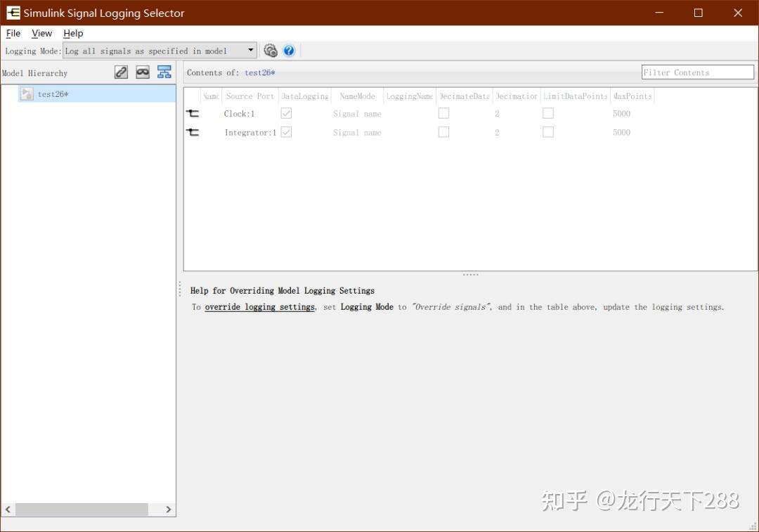Click the LimitDataPoints column header
Image resolution: width=759 pixels, height=532 pixels.
pyautogui.click(x=575, y=96)
